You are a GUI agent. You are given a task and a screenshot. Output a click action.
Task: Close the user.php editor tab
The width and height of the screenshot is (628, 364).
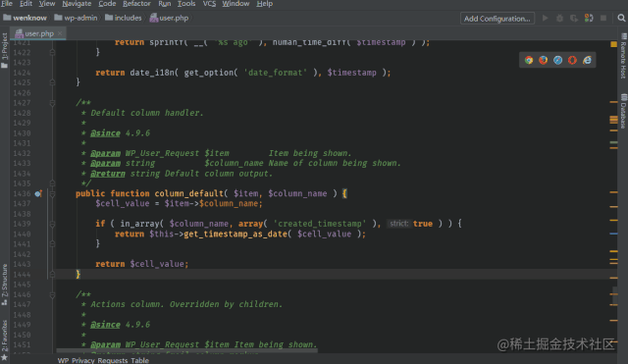coord(60,33)
